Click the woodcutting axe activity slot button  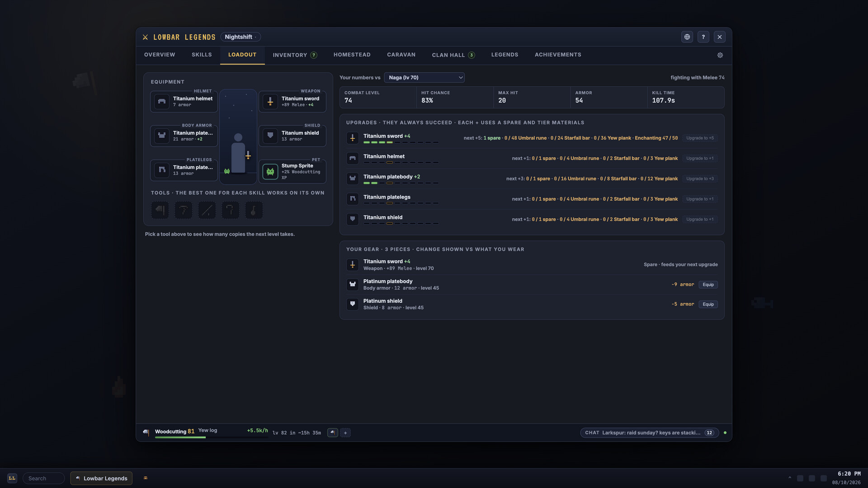[333, 433]
